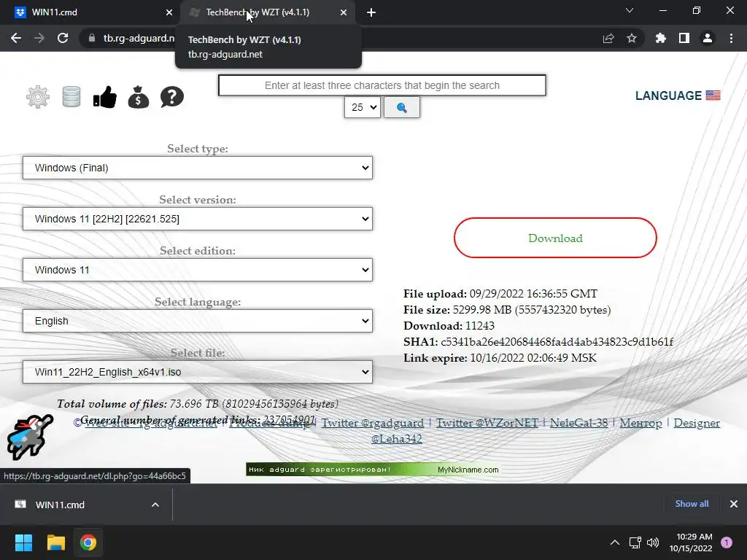747x560 pixels.
Task: Open the notification badge in the taskbar
Action: coord(727,542)
